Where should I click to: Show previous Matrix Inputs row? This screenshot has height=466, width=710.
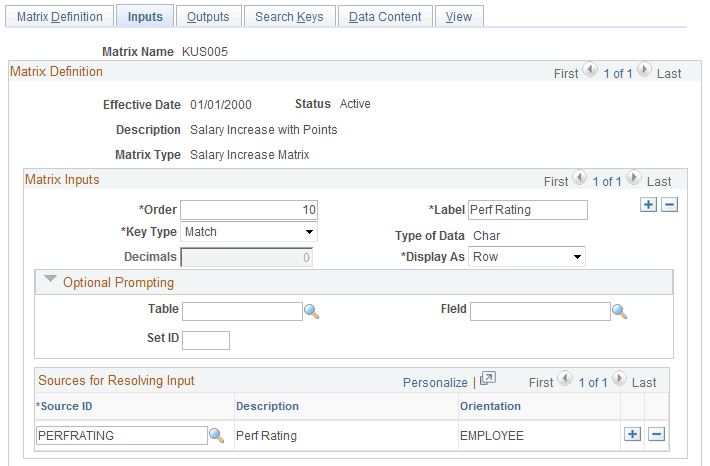(578, 181)
